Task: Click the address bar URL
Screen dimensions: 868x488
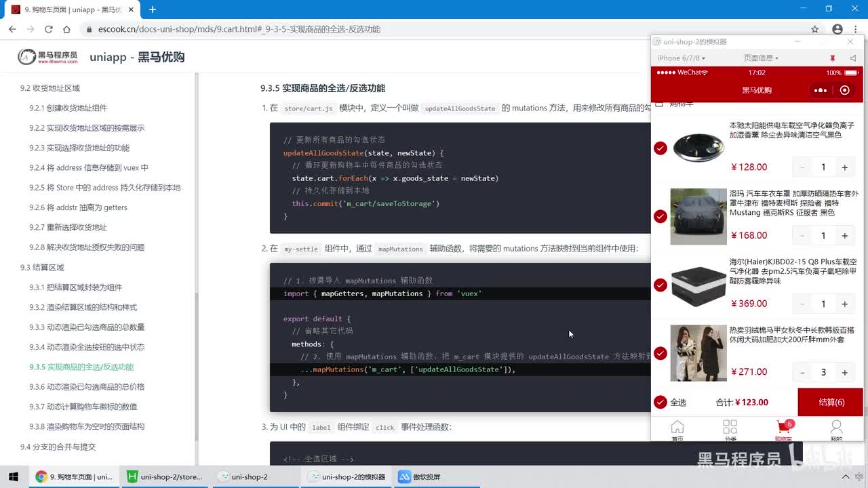Action: [239, 29]
